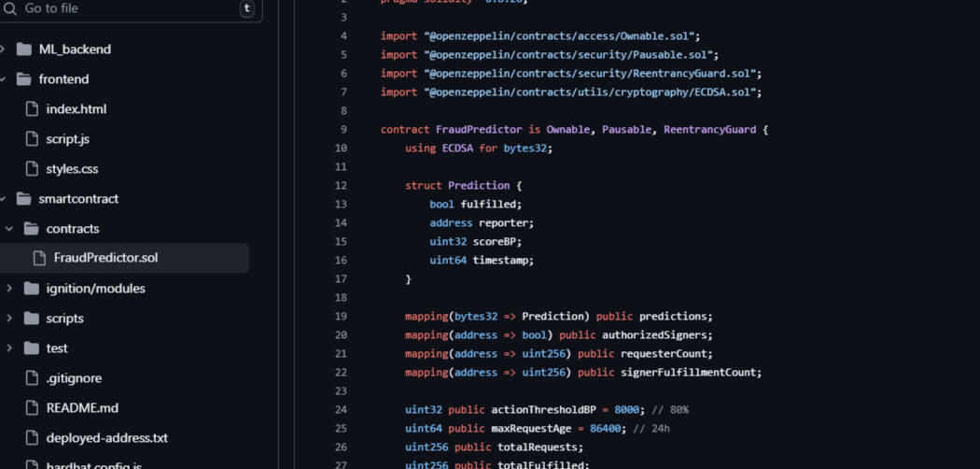Click the index.html file icon

pyautogui.click(x=31, y=109)
